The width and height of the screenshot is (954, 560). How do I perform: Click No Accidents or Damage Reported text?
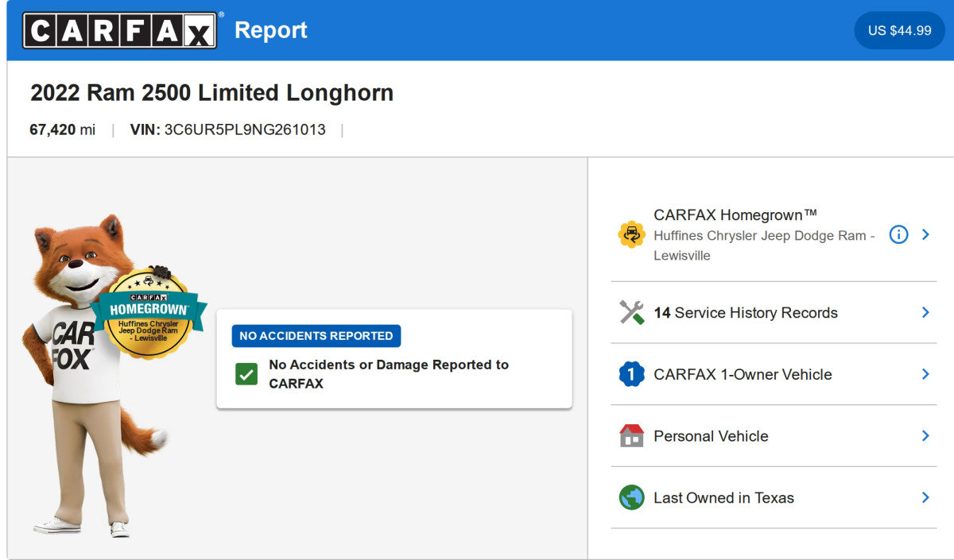click(x=389, y=374)
